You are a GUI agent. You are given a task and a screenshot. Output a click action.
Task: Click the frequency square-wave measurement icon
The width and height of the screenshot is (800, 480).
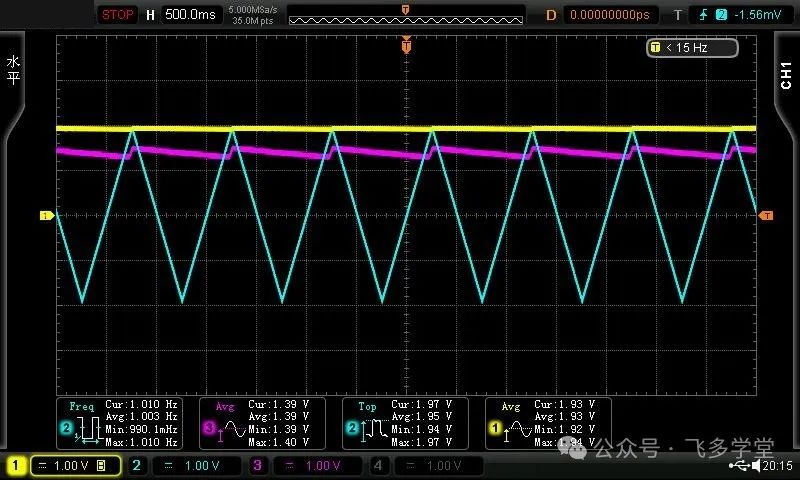click(x=88, y=430)
